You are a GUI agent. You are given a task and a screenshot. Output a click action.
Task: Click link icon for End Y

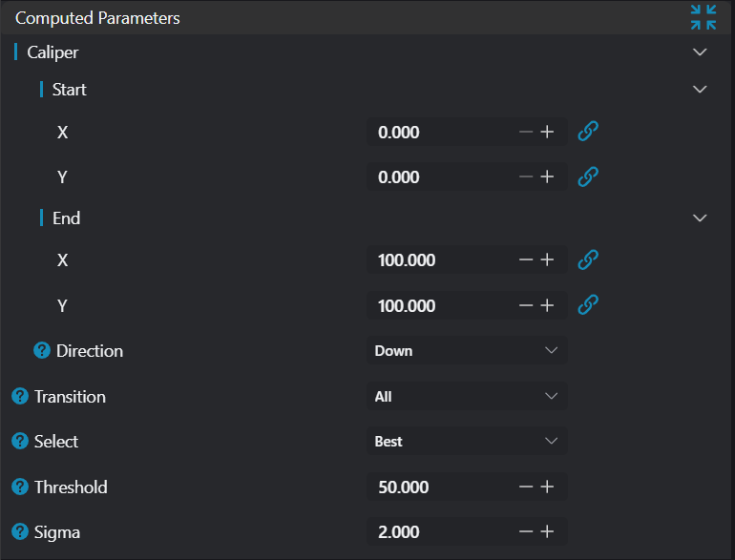[589, 305]
